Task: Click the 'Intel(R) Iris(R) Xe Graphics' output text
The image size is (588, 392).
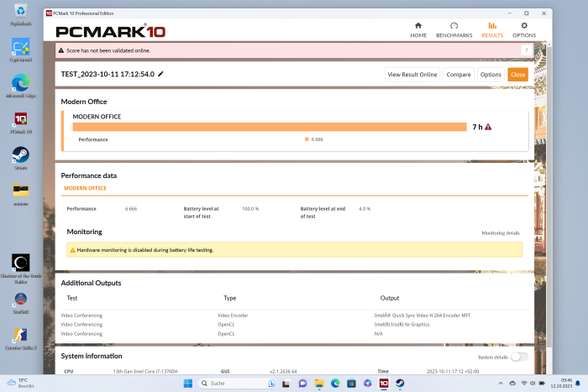Action: pyautogui.click(x=402, y=325)
